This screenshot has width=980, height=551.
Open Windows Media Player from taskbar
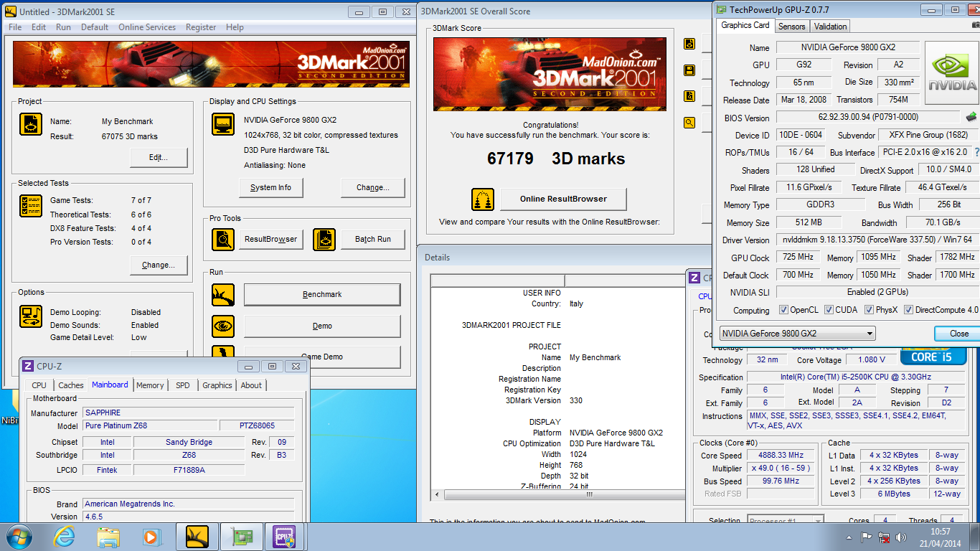pos(151,537)
